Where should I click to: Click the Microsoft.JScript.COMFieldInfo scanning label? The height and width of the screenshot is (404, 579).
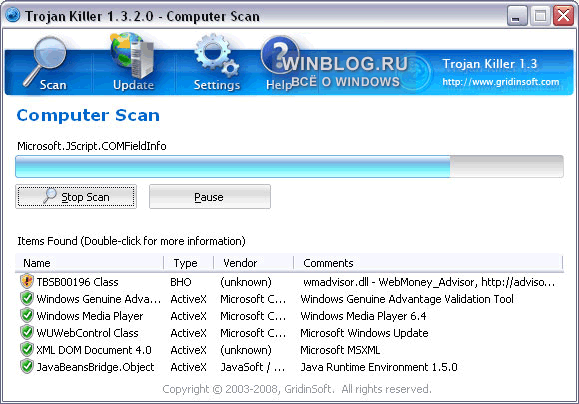(x=92, y=146)
